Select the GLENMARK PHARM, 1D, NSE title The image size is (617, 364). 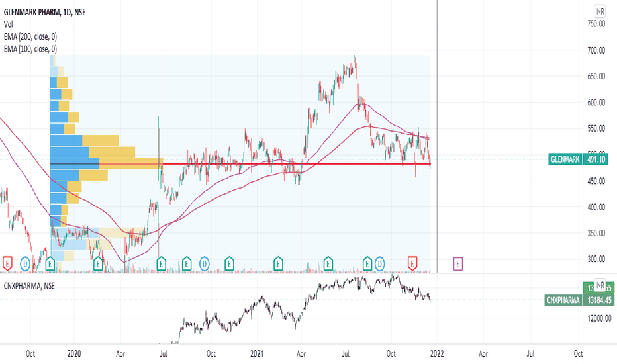coord(44,12)
